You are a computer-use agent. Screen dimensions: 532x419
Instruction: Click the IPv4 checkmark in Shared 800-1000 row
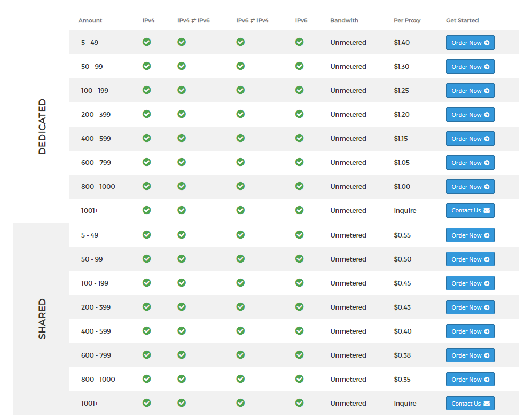147,379
